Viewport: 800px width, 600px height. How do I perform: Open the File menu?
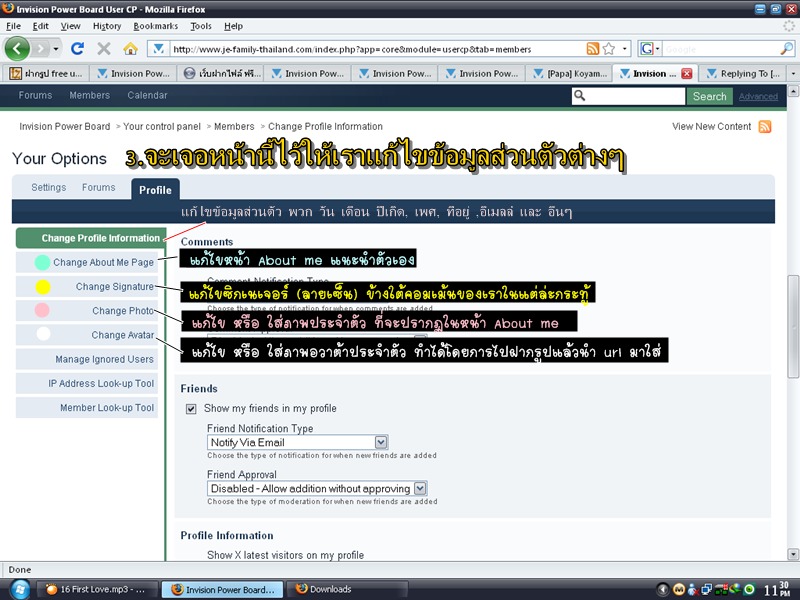coord(13,26)
